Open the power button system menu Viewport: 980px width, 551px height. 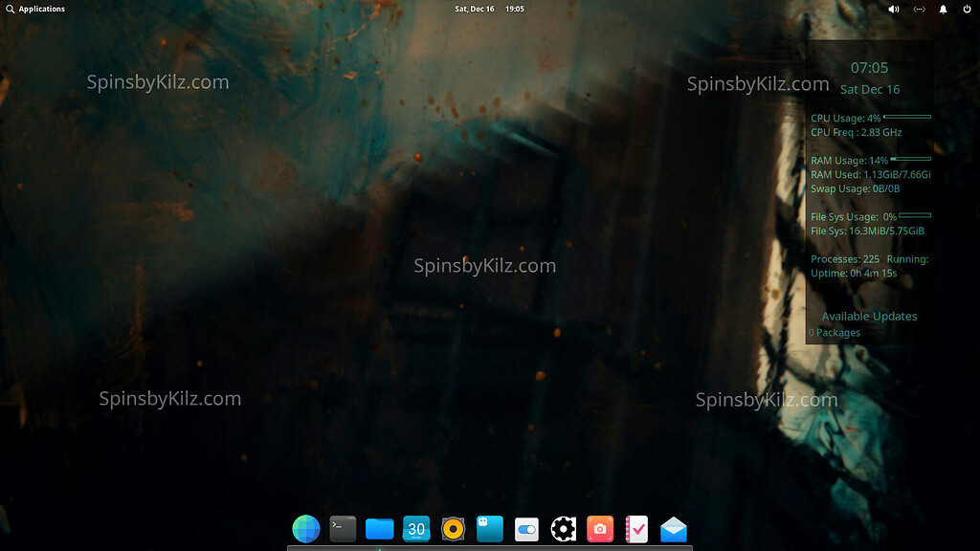point(967,9)
